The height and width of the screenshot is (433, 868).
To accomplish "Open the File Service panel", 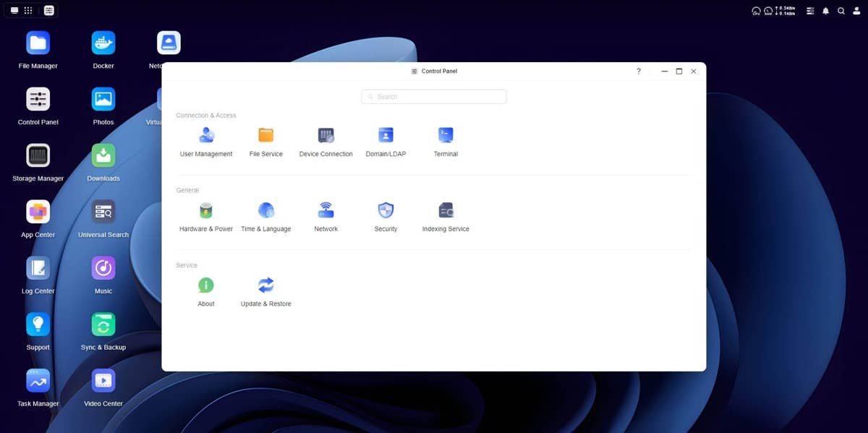I will point(266,136).
